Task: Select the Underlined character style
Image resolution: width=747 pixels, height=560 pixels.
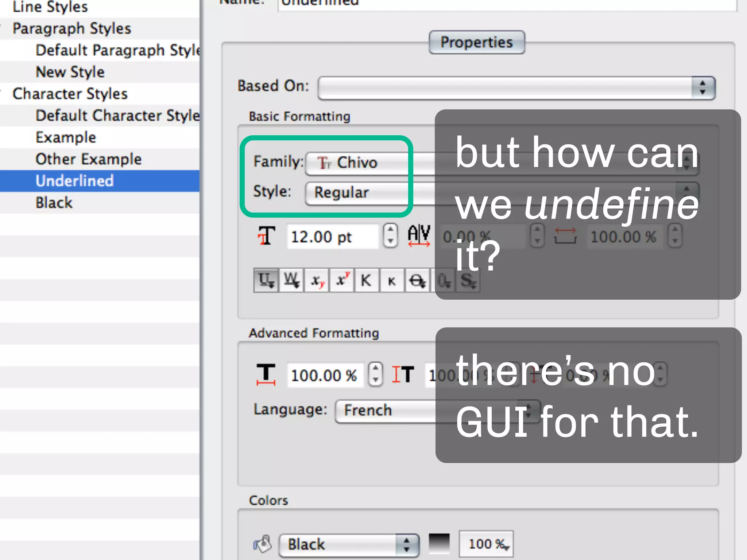Action: point(100,181)
